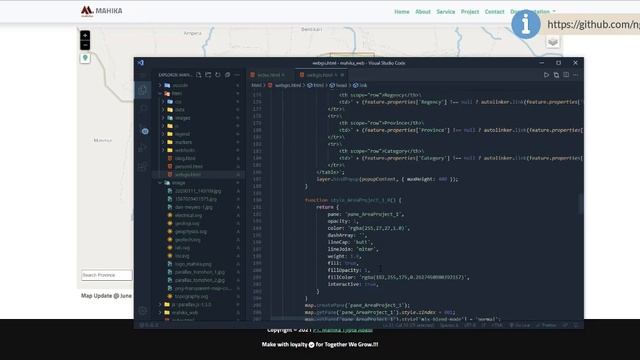Select electrical.svg in Explorer
640x360 pixels.
point(188,215)
